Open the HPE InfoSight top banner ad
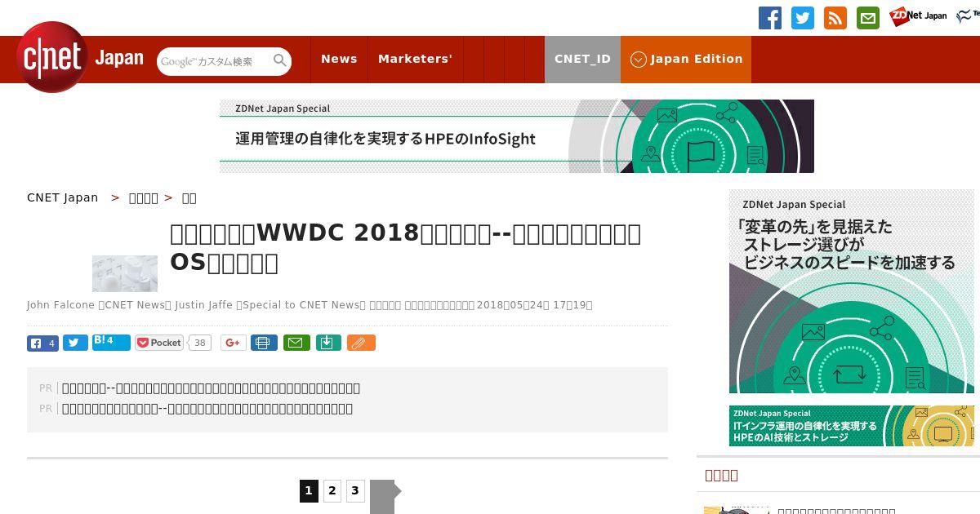 [517, 136]
